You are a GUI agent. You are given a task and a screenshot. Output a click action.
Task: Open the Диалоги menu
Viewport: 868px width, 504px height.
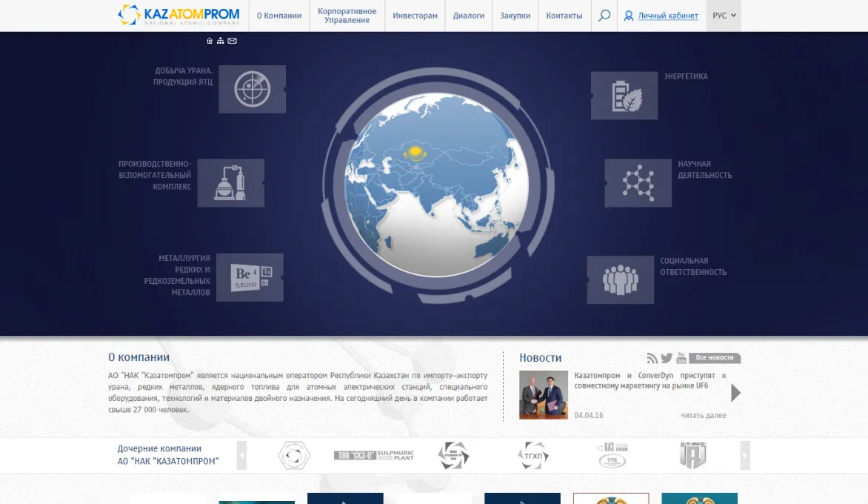click(469, 16)
